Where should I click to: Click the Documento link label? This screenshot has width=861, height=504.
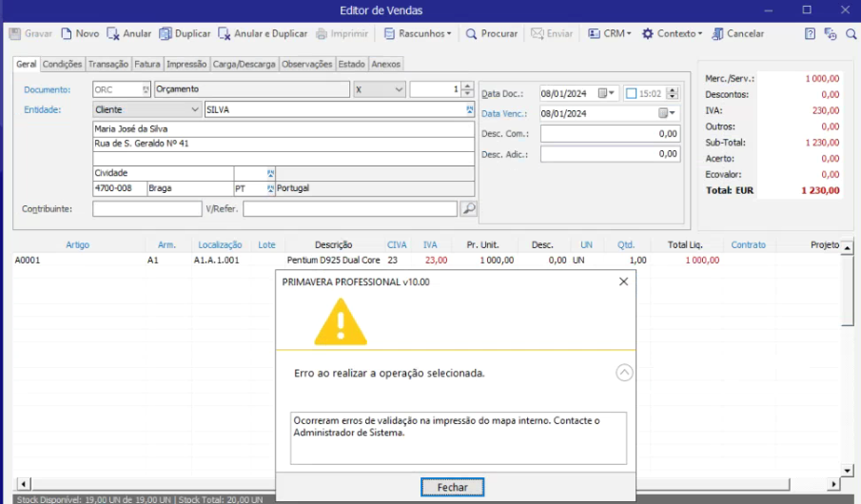pyautogui.click(x=48, y=89)
